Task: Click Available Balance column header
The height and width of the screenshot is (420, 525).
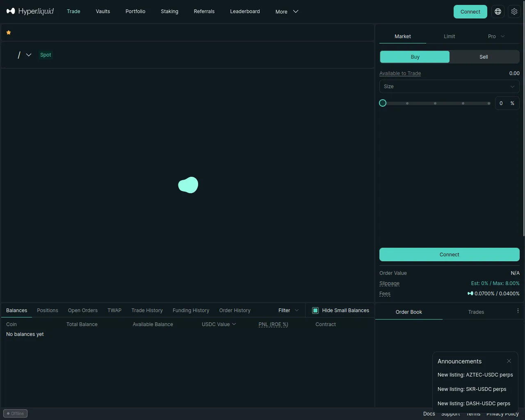Action: pyautogui.click(x=153, y=324)
